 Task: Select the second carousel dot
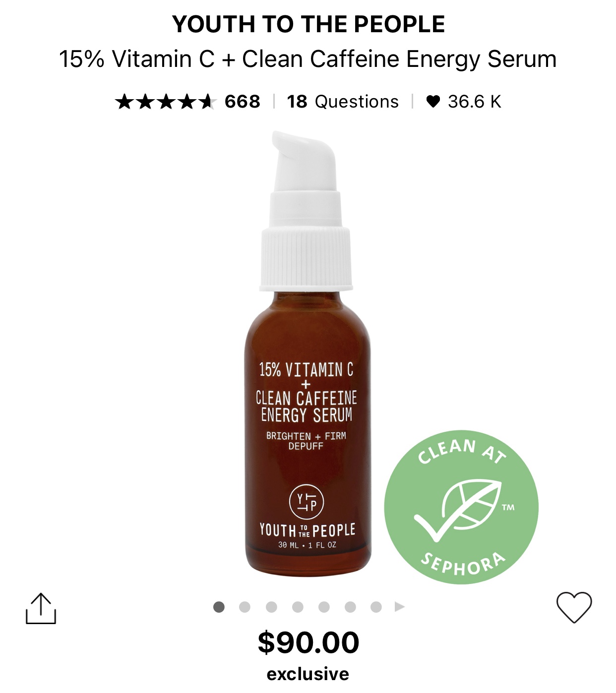click(245, 607)
